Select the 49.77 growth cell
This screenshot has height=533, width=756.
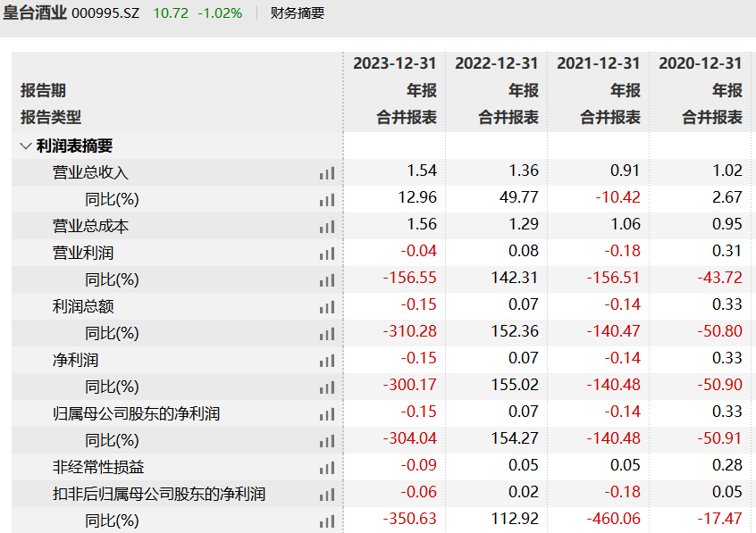(x=519, y=197)
